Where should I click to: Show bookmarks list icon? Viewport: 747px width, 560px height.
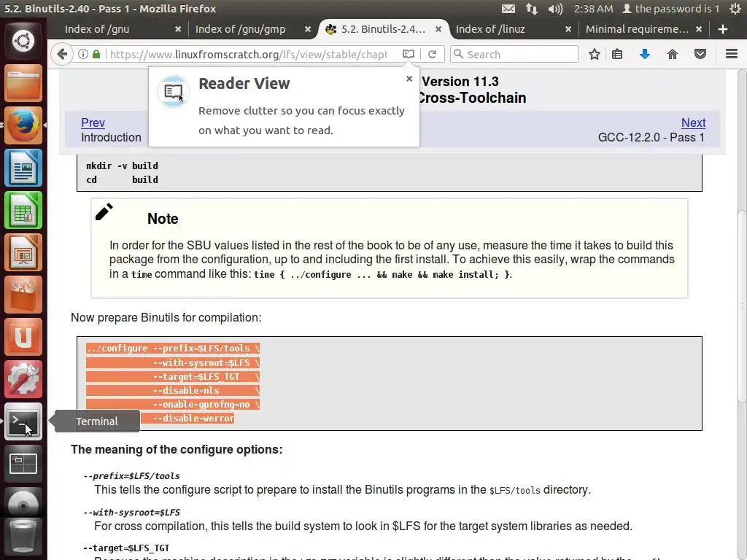[617, 54]
